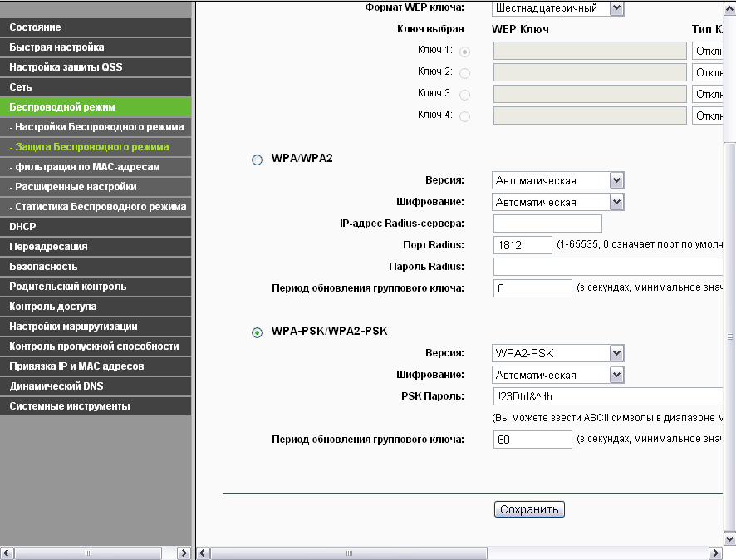
Task: Open фильтрация по MAC-адресам submenu
Action: click(x=96, y=167)
